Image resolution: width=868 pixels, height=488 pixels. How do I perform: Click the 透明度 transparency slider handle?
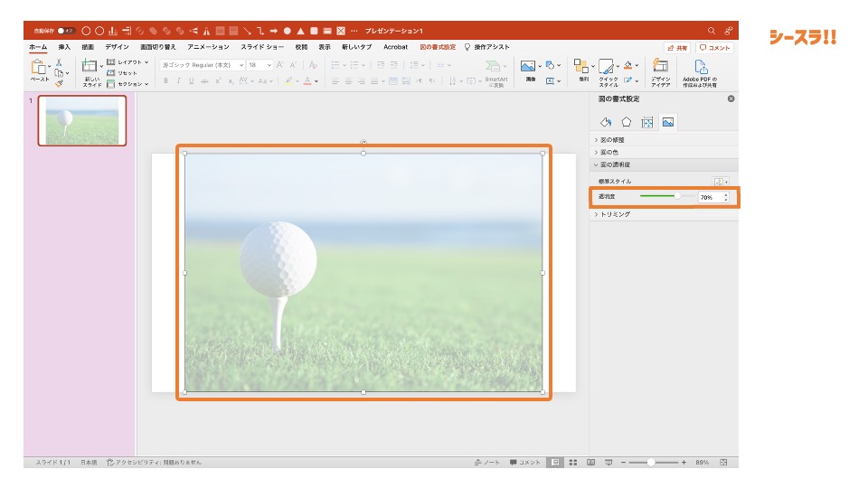point(677,196)
